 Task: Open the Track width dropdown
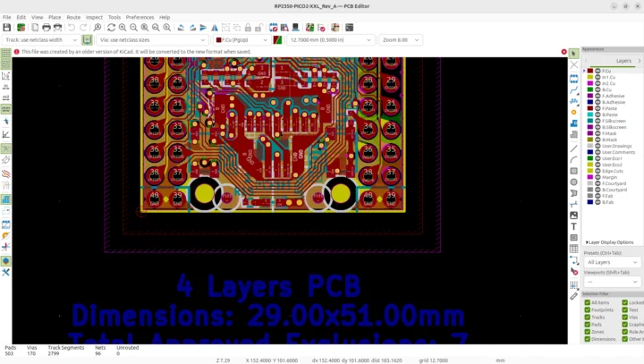tap(41, 40)
